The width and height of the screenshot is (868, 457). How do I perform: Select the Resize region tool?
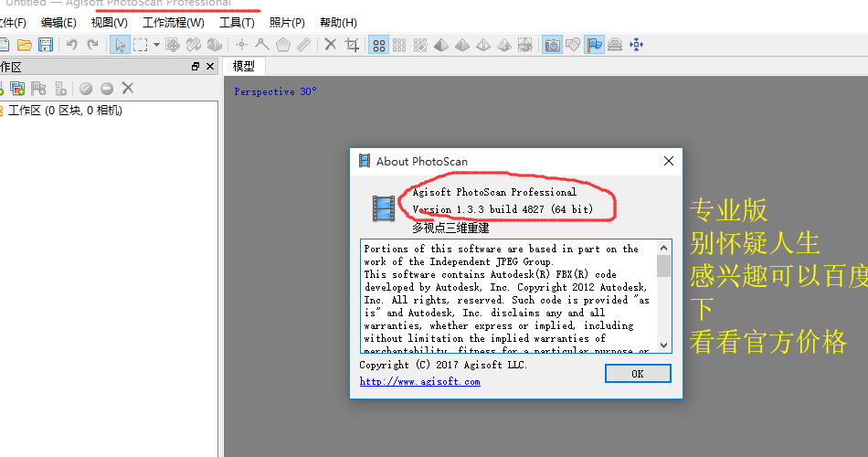pyautogui.click(x=194, y=45)
